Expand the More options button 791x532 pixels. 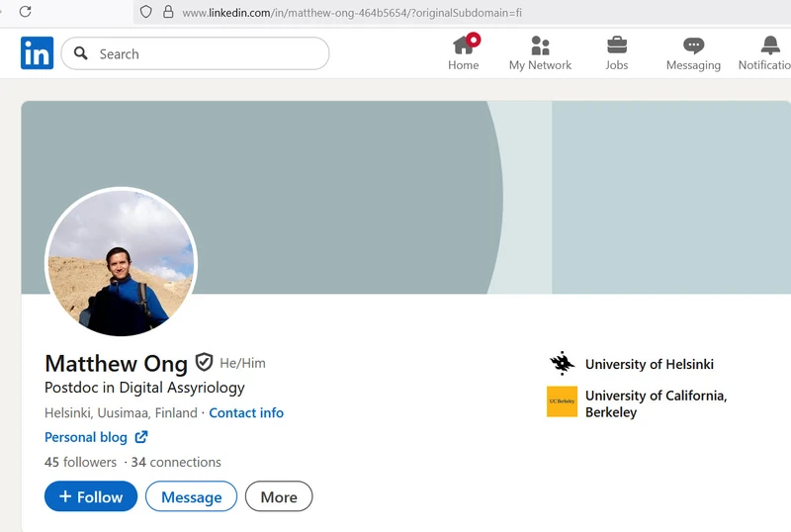click(279, 496)
